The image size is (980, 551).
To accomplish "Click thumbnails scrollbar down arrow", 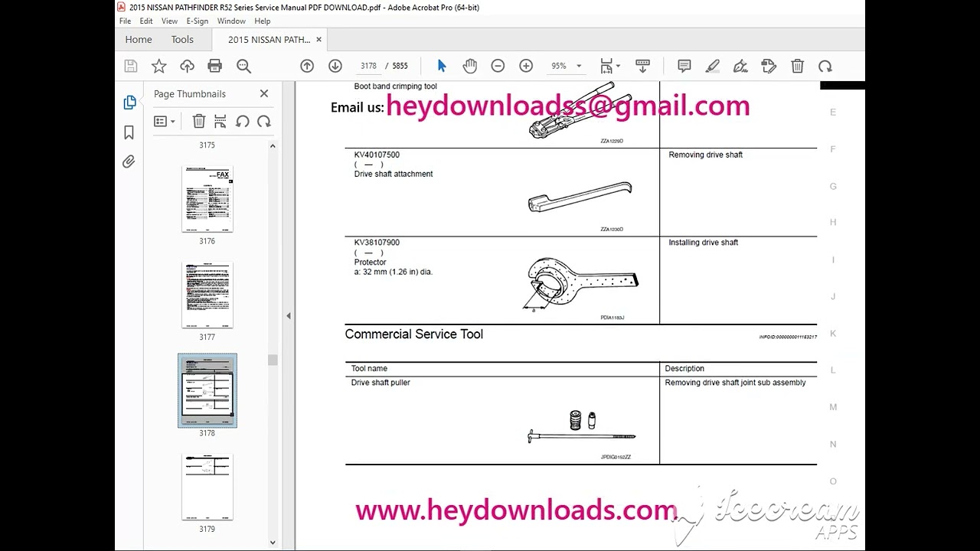I will (273, 543).
